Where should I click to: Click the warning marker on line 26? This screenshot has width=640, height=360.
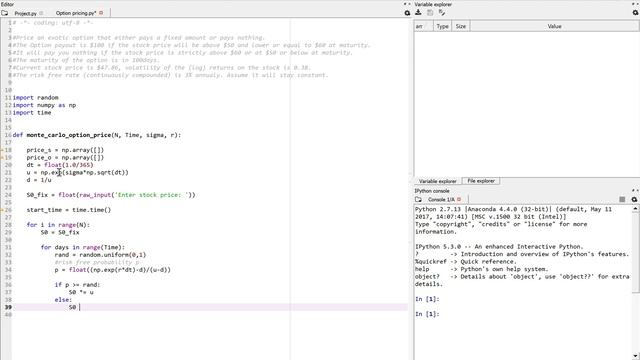pyautogui.click(x=2, y=210)
